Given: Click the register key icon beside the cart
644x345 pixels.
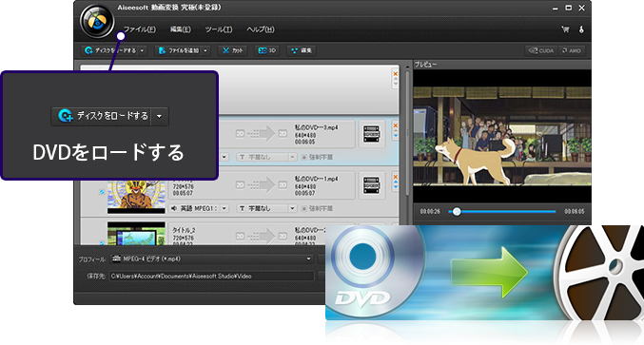Looking at the screenshot, I should (581, 29).
